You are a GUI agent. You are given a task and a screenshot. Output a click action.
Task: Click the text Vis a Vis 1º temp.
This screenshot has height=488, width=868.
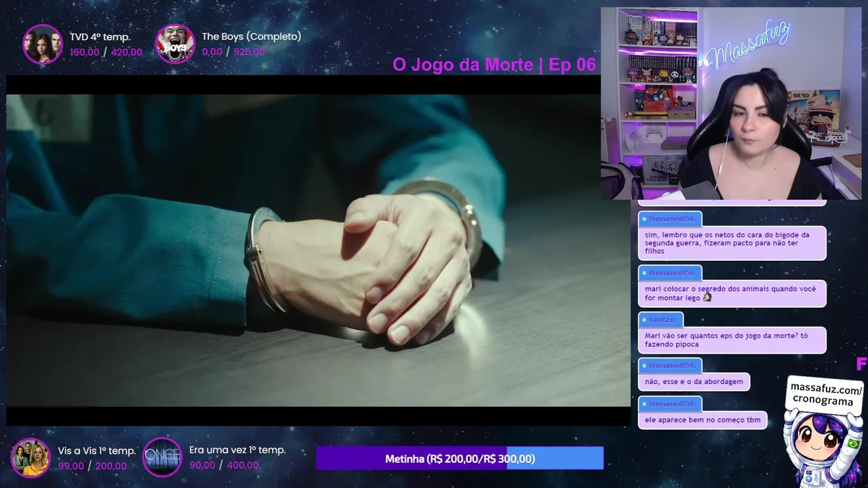pos(97,451)
